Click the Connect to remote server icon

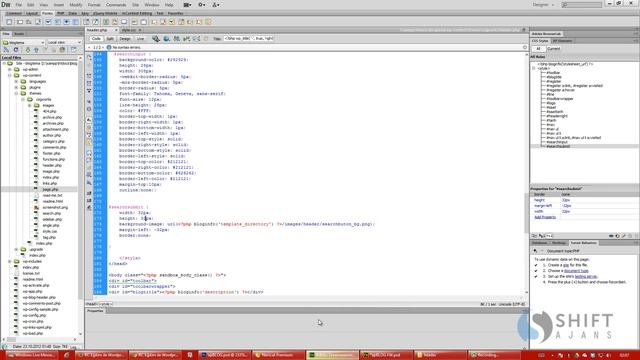[7, 50]
